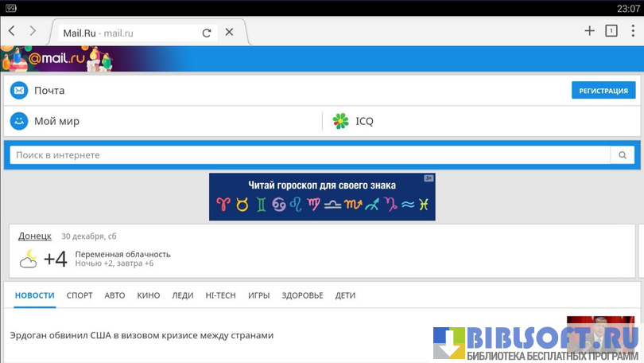The height and width of the screenshot is (363, 644).
Task: Open the horoscope zodiac banner
Action: click(x=322, y=197)
